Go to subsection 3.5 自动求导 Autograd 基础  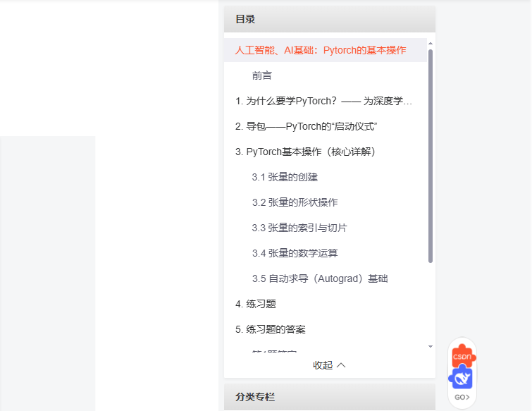point(320,278)
